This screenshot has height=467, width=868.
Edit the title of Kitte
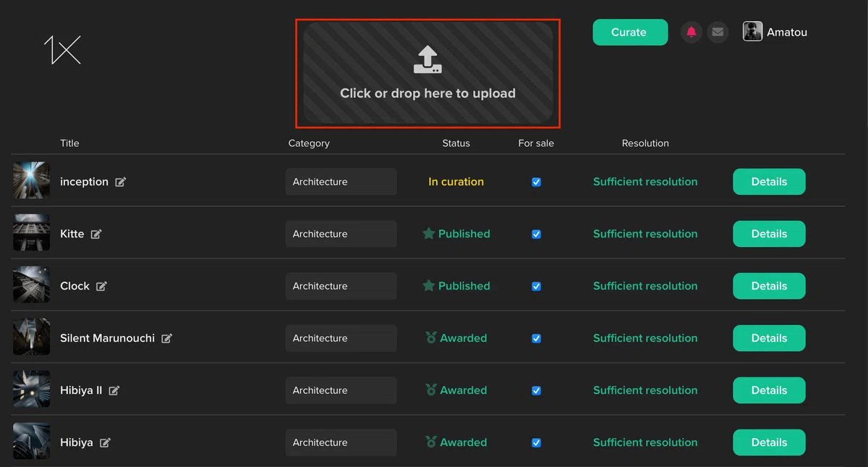tap(96, 234)
